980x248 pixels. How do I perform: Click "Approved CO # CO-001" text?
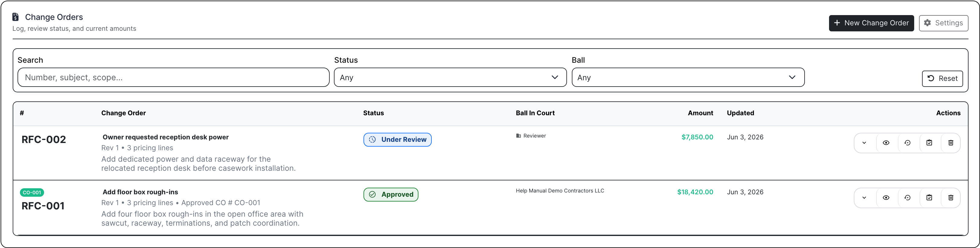click(221, 203)
